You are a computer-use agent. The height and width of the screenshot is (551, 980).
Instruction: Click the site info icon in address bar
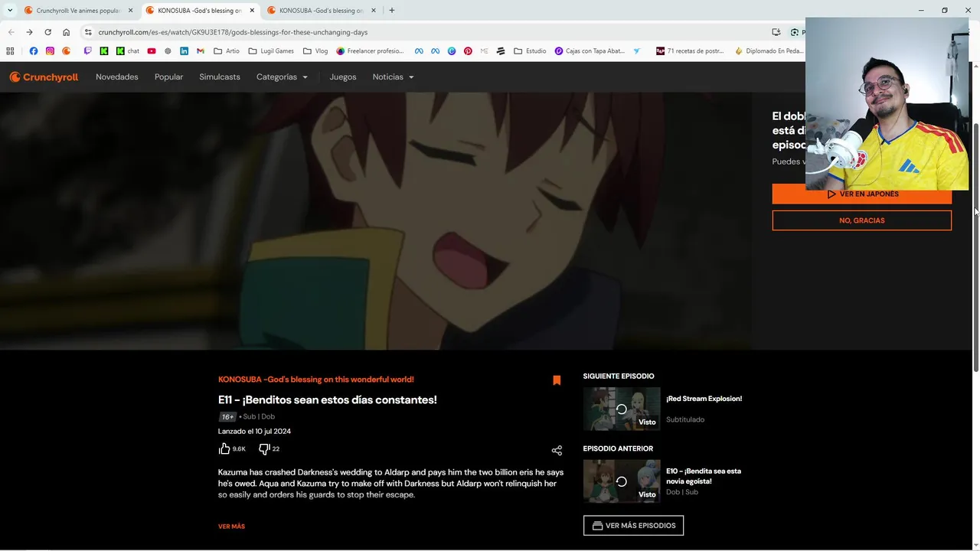coord(88,32)
